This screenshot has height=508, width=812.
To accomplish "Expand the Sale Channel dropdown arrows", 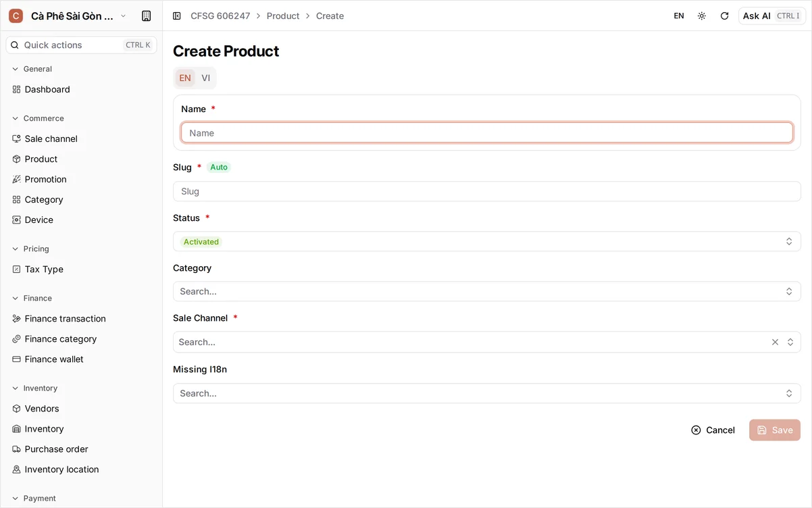I will pos(790,342).
